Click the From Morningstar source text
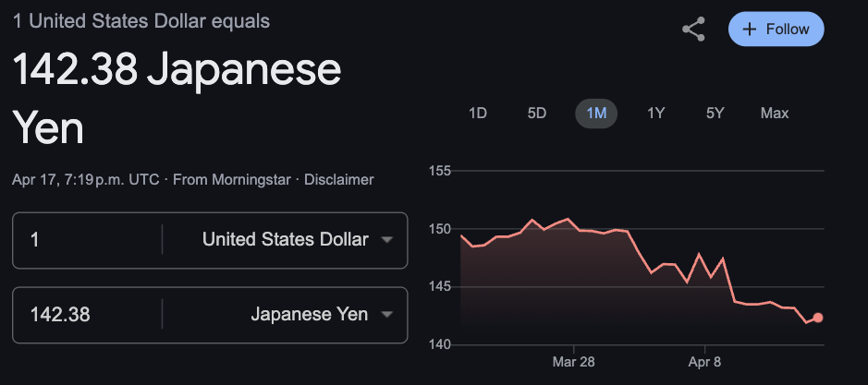 [232, 180]
